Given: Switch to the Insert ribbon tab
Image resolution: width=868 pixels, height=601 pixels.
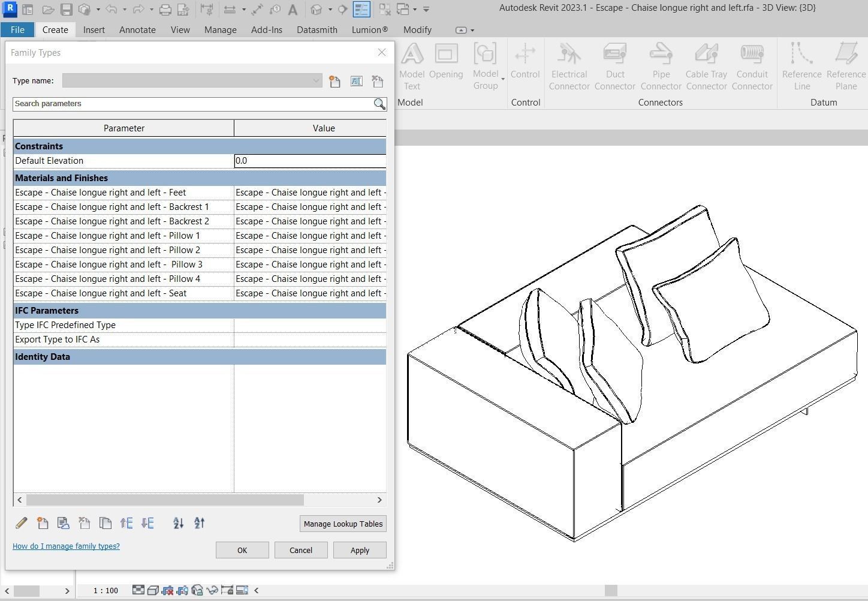Looking at the screenshot, I should [x=94, y=30].
